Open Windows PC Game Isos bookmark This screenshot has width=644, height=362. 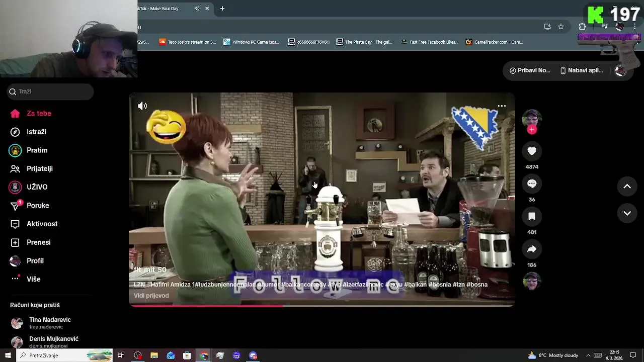(x=252, y=42)
